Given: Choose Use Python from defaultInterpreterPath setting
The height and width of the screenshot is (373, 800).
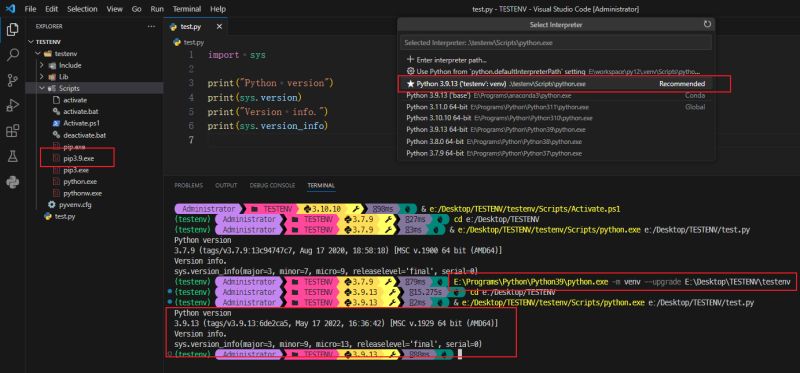Looking at the screenshot, I should pyautogui.click(x=556, y=71).
